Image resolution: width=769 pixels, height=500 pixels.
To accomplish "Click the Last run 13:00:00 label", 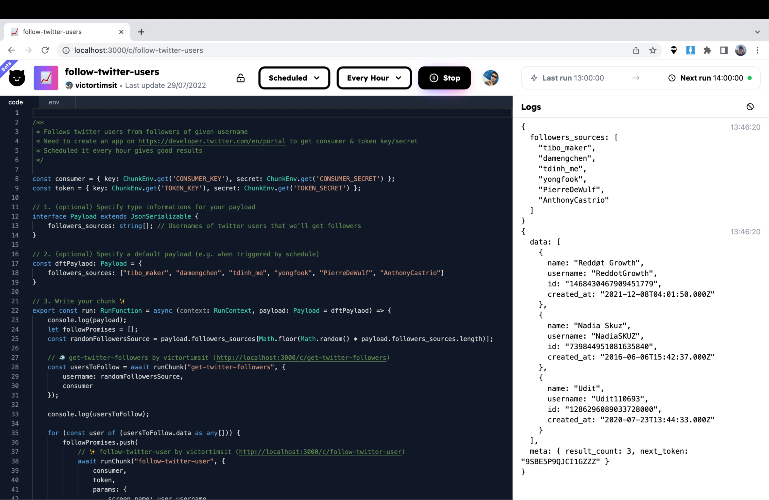I will click(573, 78).
